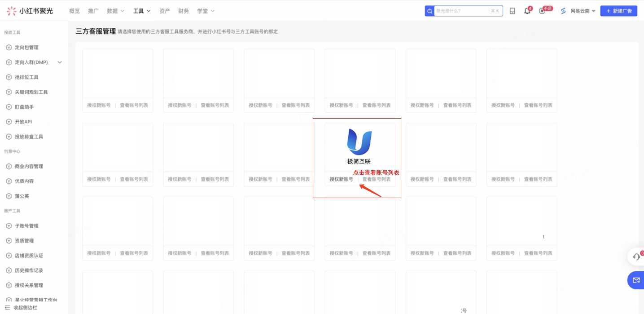
Task: Open 历史操作记录 in sidebar
Action: 29,270
